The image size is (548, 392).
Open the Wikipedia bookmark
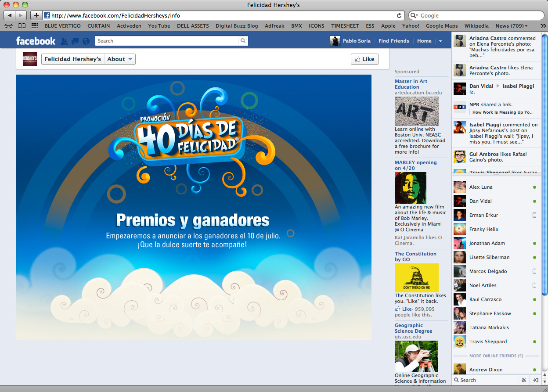(476, 26)
